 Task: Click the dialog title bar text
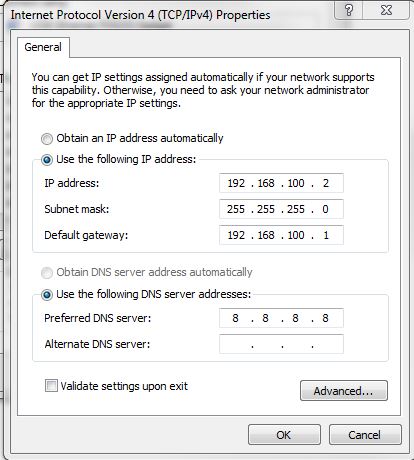pos(140,15)
